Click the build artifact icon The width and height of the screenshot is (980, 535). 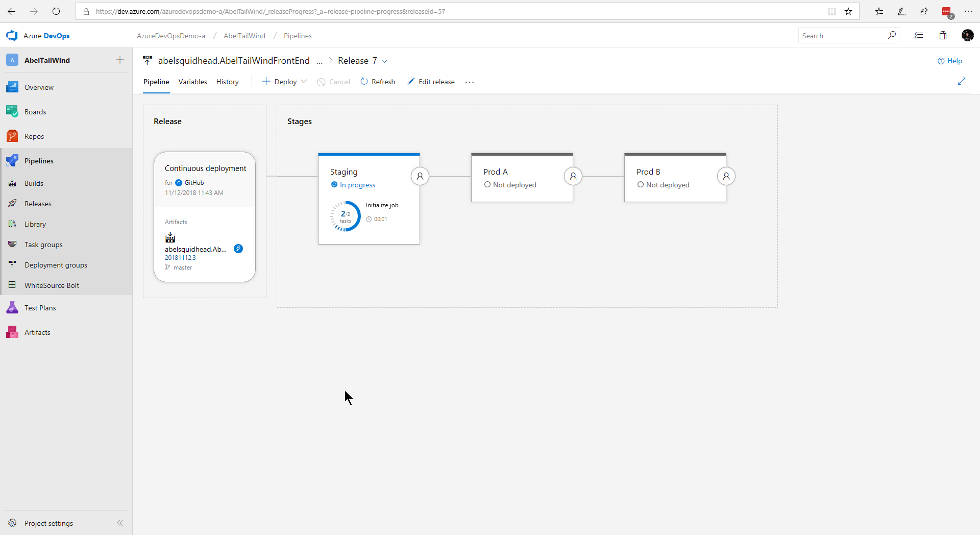pos(170,237)
